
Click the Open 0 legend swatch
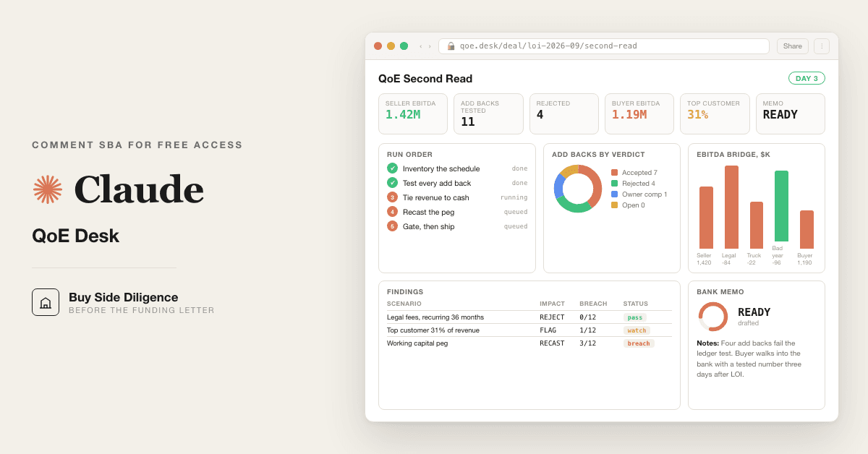coord(615,205)
